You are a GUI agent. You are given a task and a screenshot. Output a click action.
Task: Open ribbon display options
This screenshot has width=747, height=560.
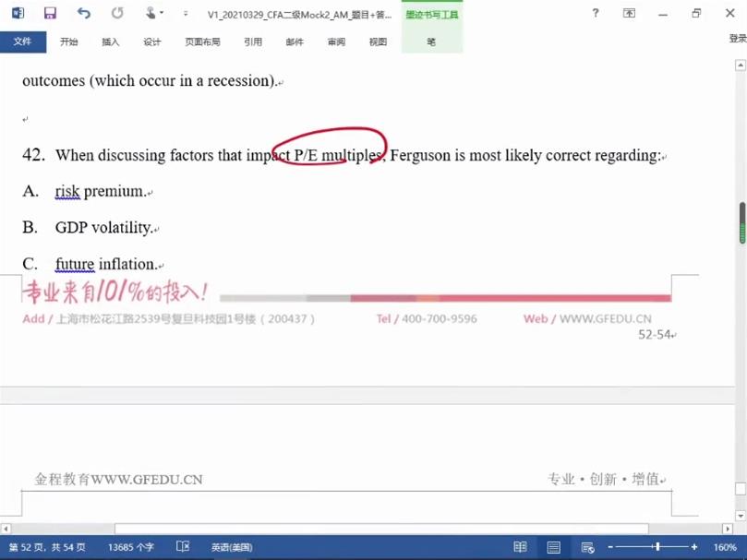(629, 14)
